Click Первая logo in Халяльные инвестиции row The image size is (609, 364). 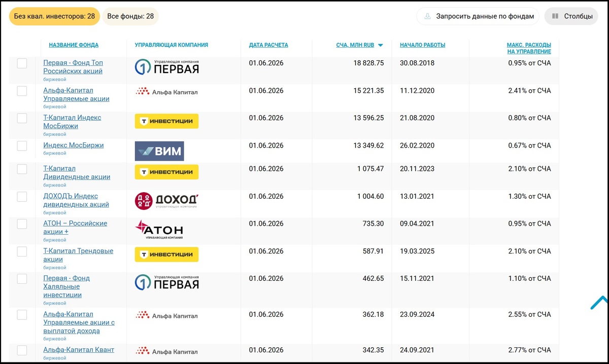point(166,283)
